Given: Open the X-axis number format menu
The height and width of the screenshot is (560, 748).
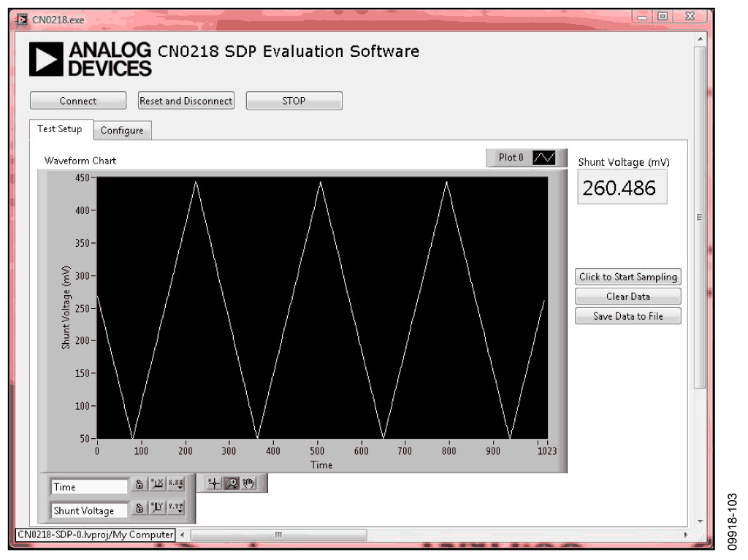Looking at the screenshot, I should [176, 486].
